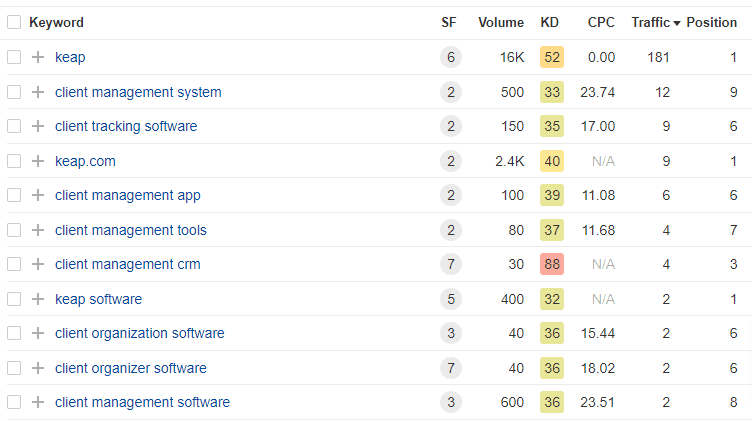Check the box for 'client management tools'
The width and height of the screenshot is (752, 421).
coord(14,230)
